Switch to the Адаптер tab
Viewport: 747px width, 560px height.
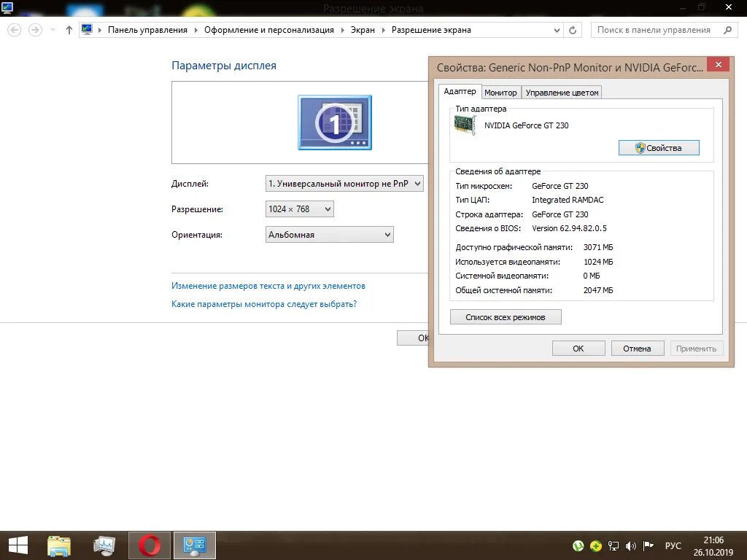[x=460, y=91]
